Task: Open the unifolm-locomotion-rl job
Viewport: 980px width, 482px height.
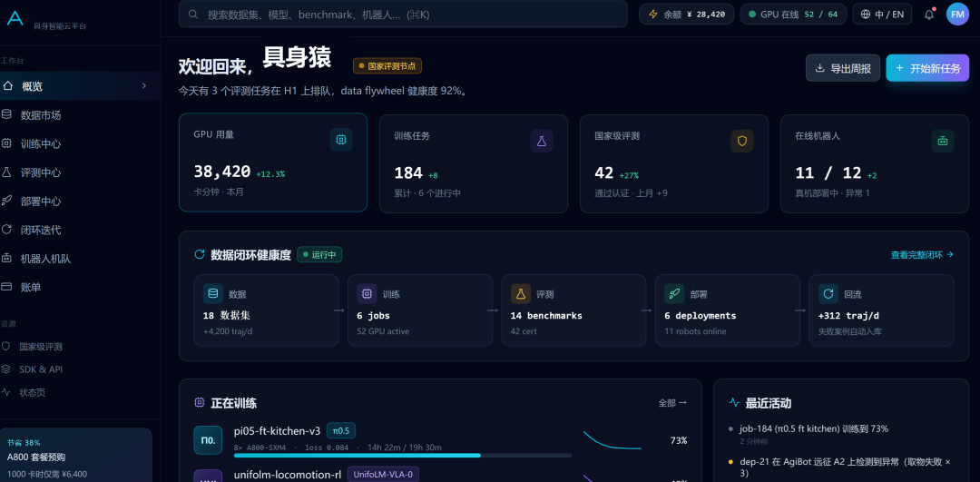Action: [x=288, y=475]
